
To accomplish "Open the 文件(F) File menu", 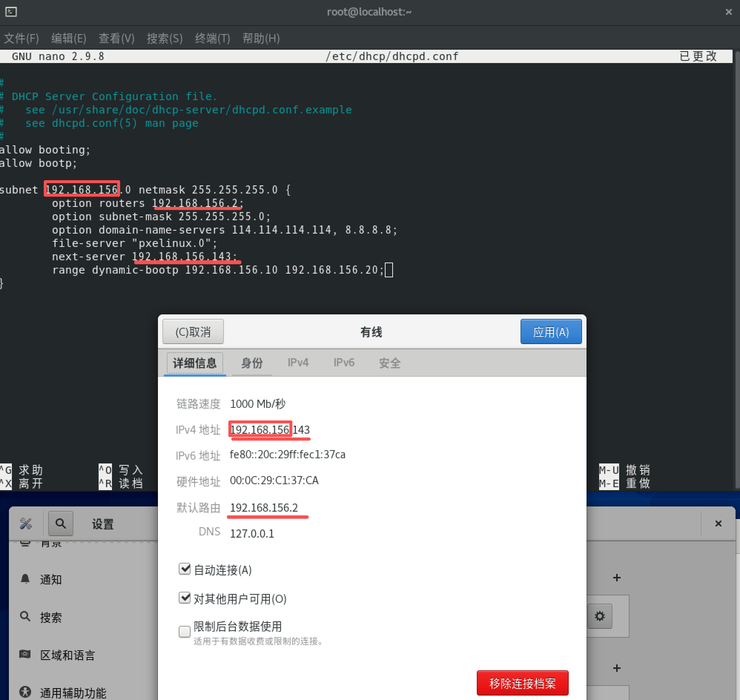I will point(21,38).
